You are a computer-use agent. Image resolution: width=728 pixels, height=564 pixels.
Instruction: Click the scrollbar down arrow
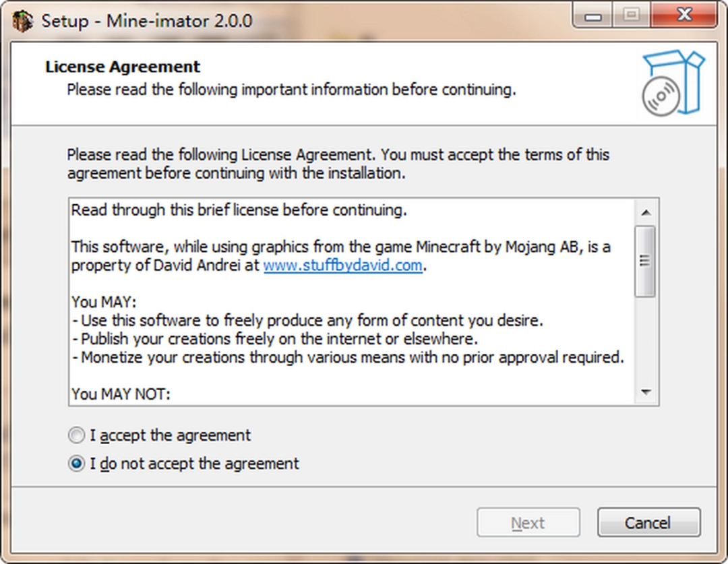click(x=647, y=392)
